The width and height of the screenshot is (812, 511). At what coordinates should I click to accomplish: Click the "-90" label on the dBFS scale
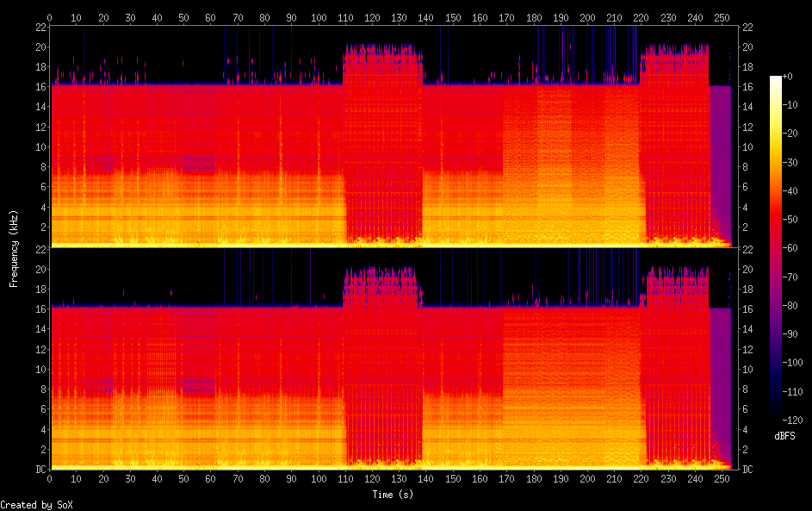pos(797,334)
